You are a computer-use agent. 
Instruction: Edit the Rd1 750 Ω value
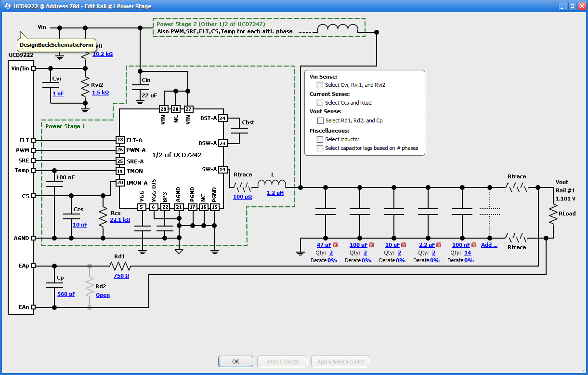[121, 276]
